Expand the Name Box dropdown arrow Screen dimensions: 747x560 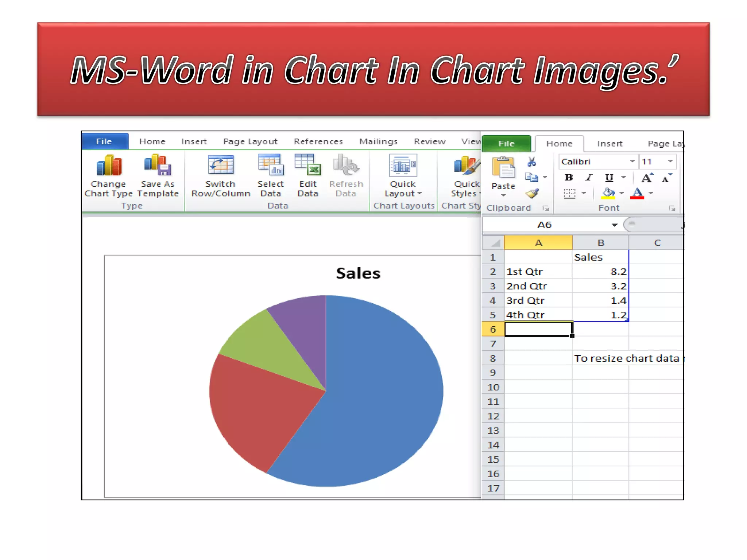[615, 225]
